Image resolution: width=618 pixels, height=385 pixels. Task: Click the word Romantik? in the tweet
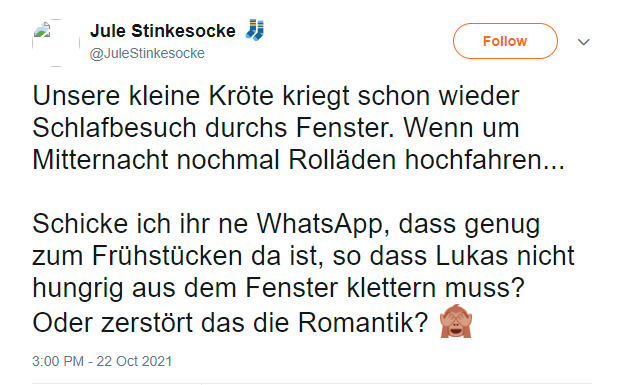[363, 323]
